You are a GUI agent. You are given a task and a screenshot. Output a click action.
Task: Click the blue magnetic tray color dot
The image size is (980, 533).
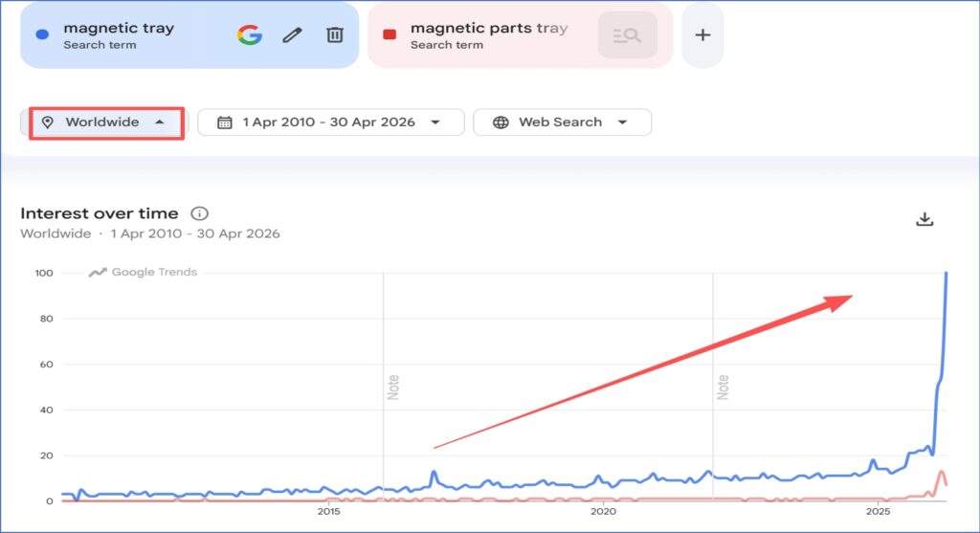[x=42, y=34]
